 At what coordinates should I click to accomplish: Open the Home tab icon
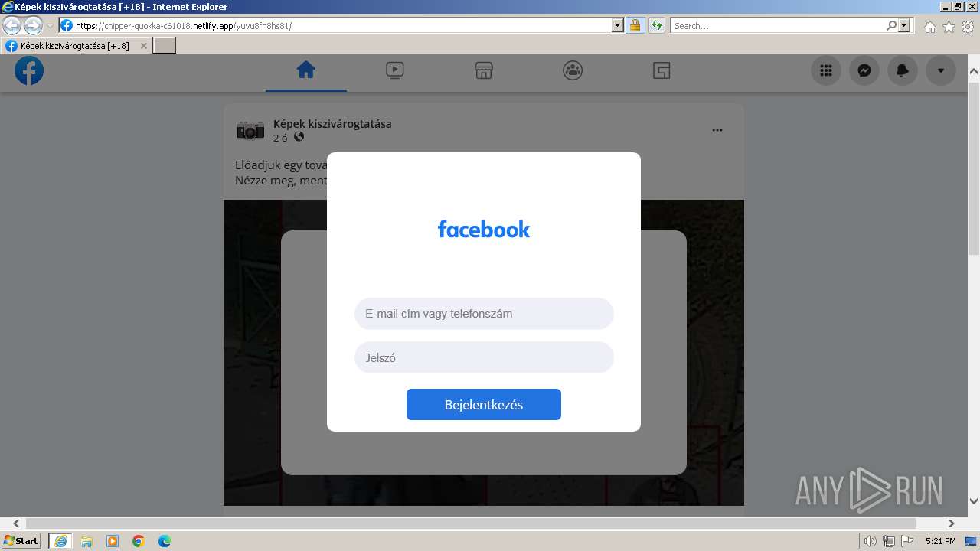[306, 70]
